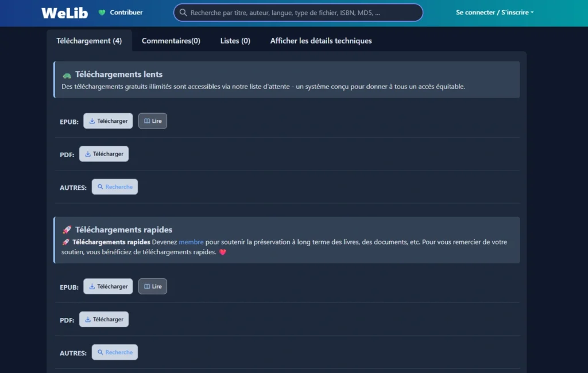Download EPUB under Téléchargements lents
588x373 pixels.
click(108, 121)
